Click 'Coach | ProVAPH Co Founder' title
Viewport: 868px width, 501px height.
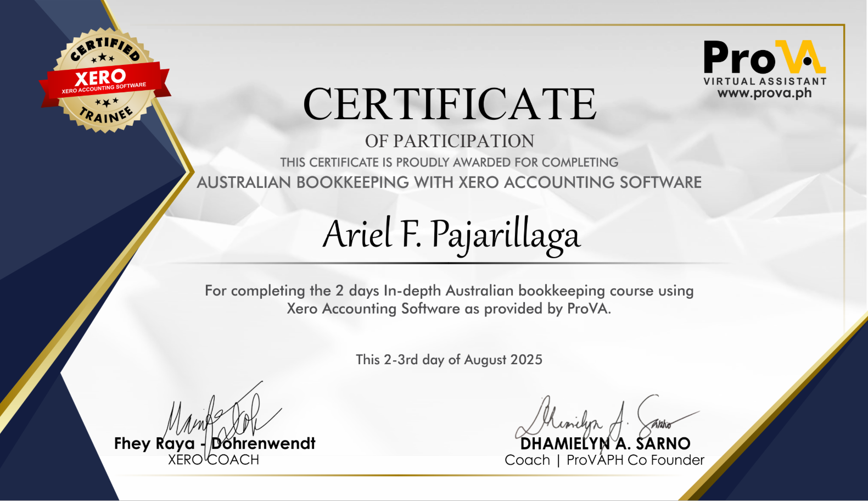pyautogui.click(x=604, y=460)
